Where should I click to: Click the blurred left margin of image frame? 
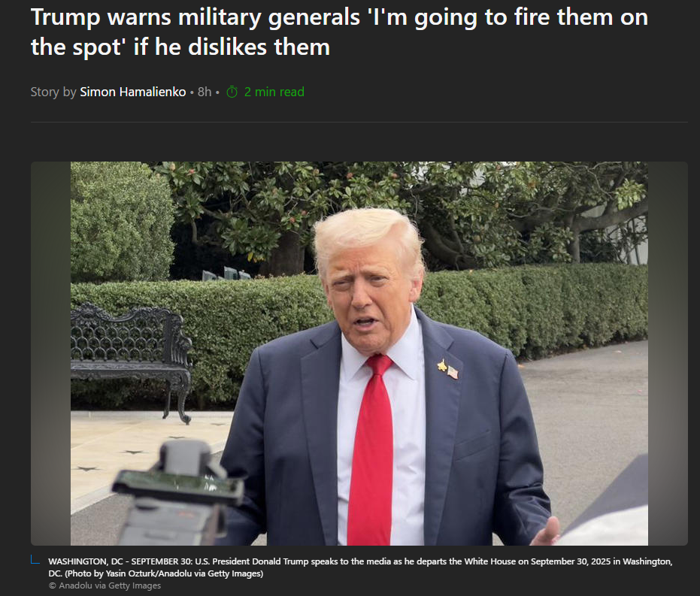50,353
